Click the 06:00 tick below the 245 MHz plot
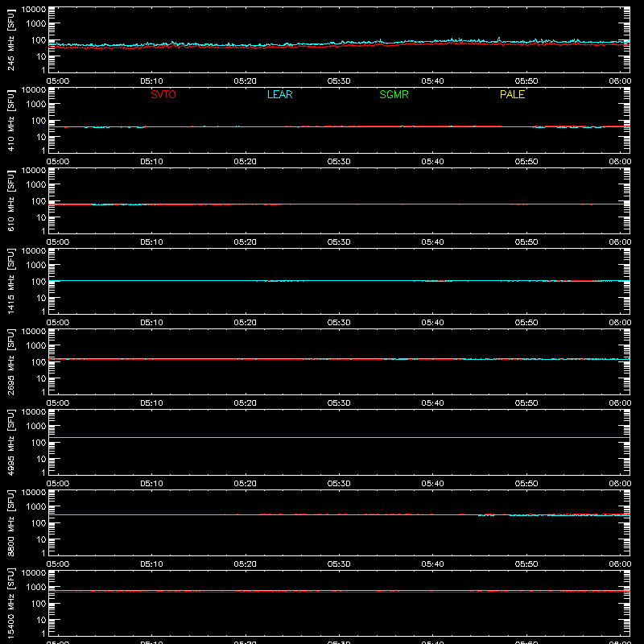Viewport: 644px width, 644px height. 620,81
